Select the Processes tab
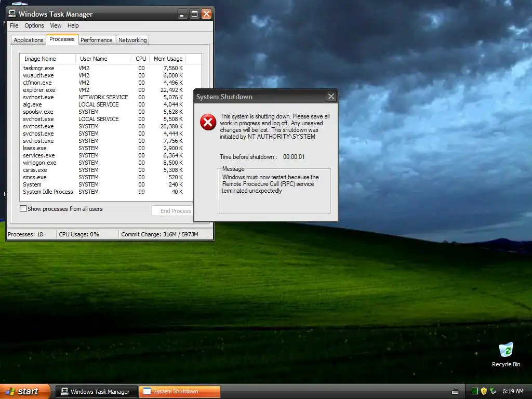The width and height of the screenshot is (532, 399). pyautogui.click(x=62, y=39)
